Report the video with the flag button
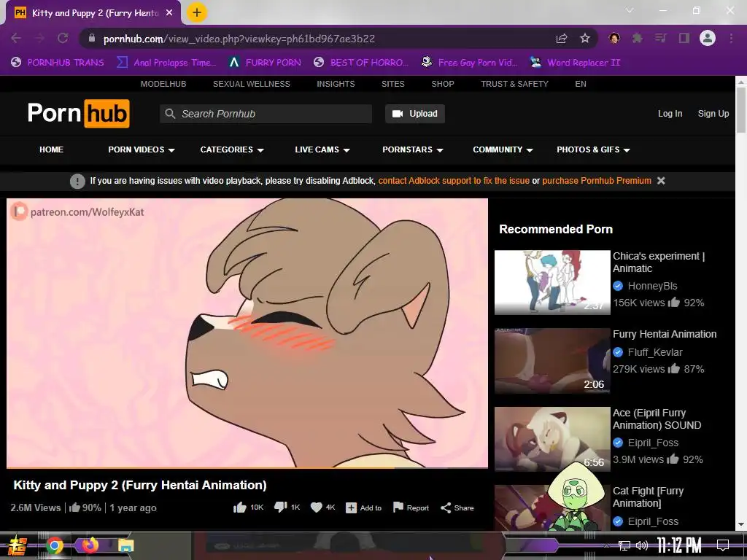Image resolution: width=747 pixels, height=560 pixels. [x=411, y=507]
